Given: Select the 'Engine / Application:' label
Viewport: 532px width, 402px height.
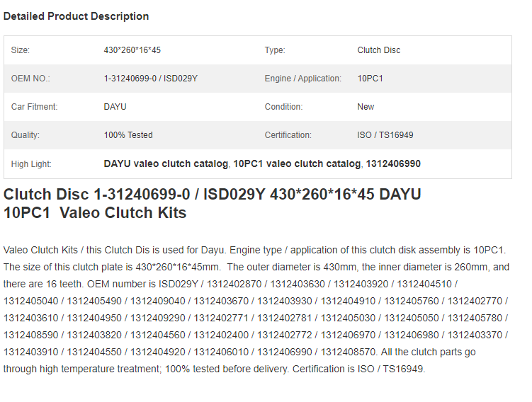Looking at the screenshot, I should click(303, 79).
